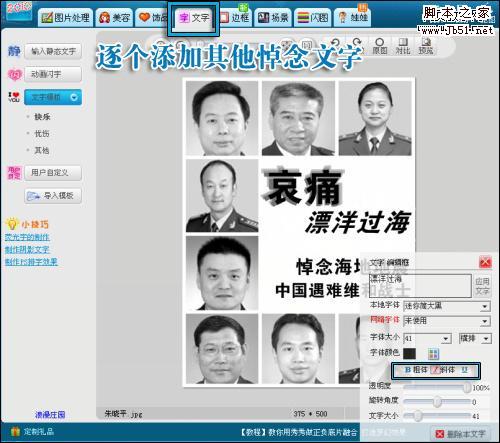Open the 本地字体 font dropdown
Viewport: 500px width, 443px height.
447,306
